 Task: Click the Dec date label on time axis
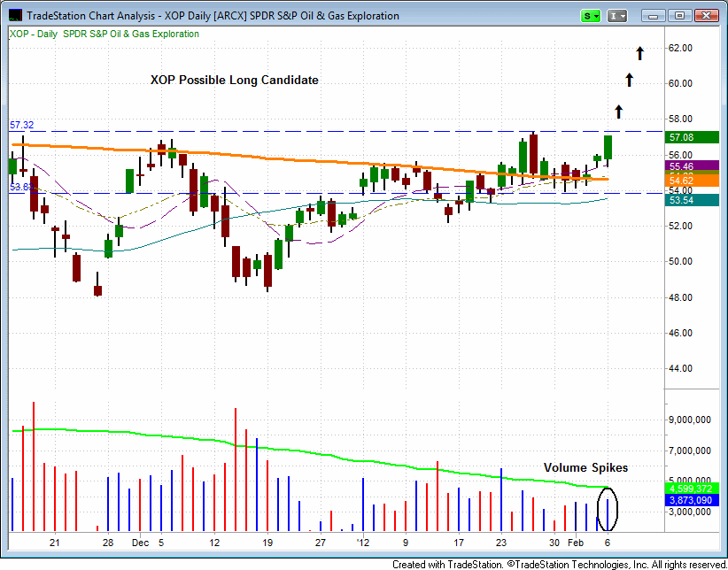140,543
